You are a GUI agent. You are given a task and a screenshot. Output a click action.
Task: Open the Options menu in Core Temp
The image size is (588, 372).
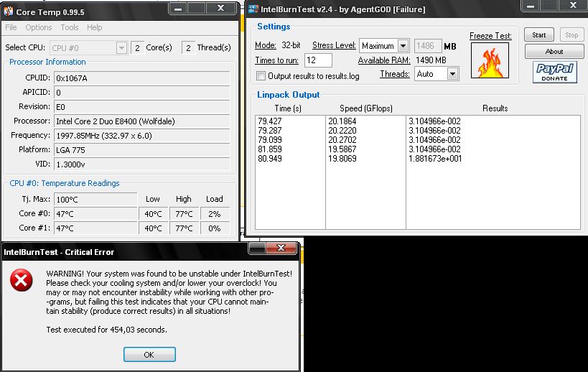pyautogui.click(x=39, y=27)
